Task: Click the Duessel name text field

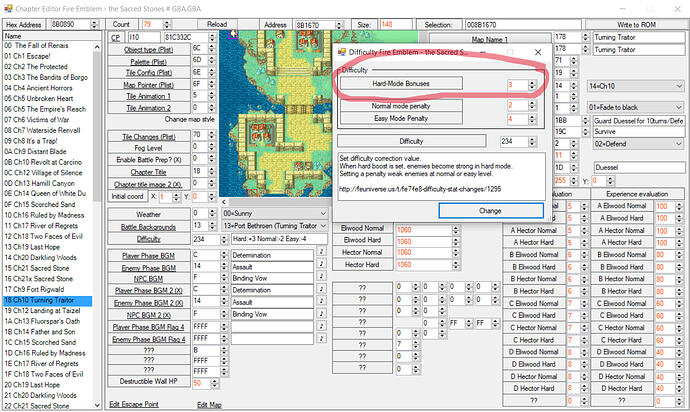Action: pos(639,167)
